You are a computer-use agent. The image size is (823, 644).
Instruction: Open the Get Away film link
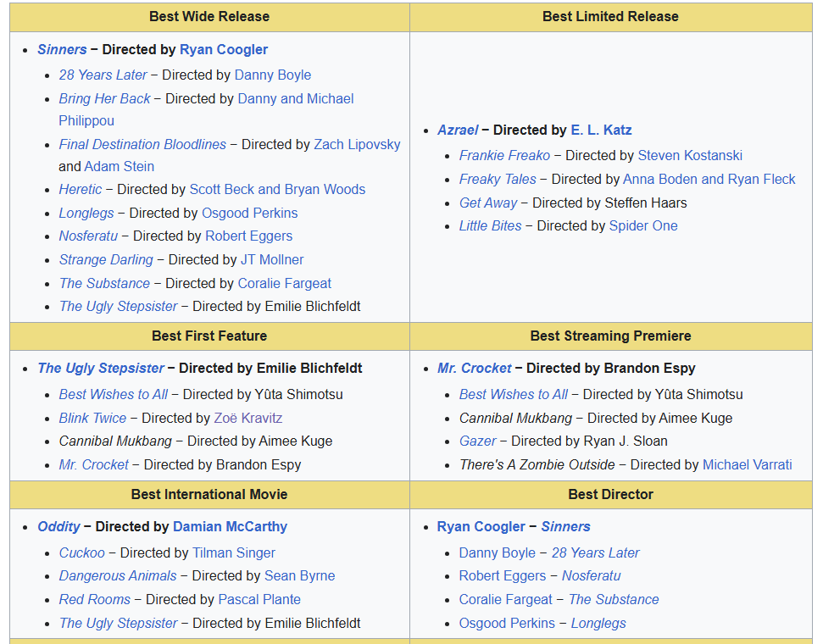[x=488, y=203]
